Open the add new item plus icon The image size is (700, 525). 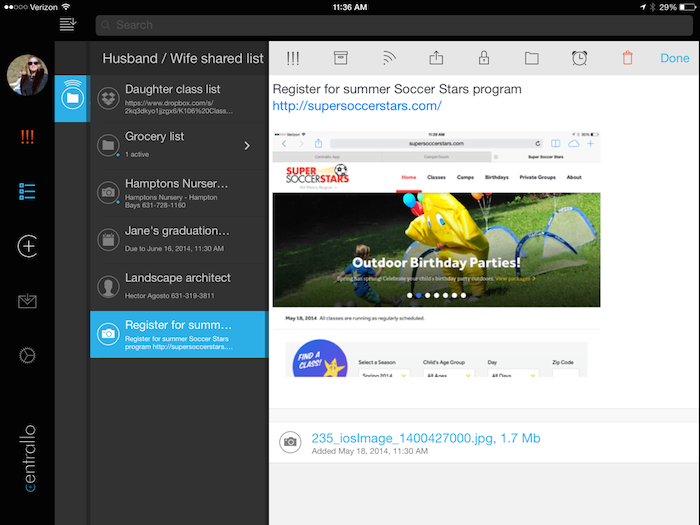click(x=27, y=246)
